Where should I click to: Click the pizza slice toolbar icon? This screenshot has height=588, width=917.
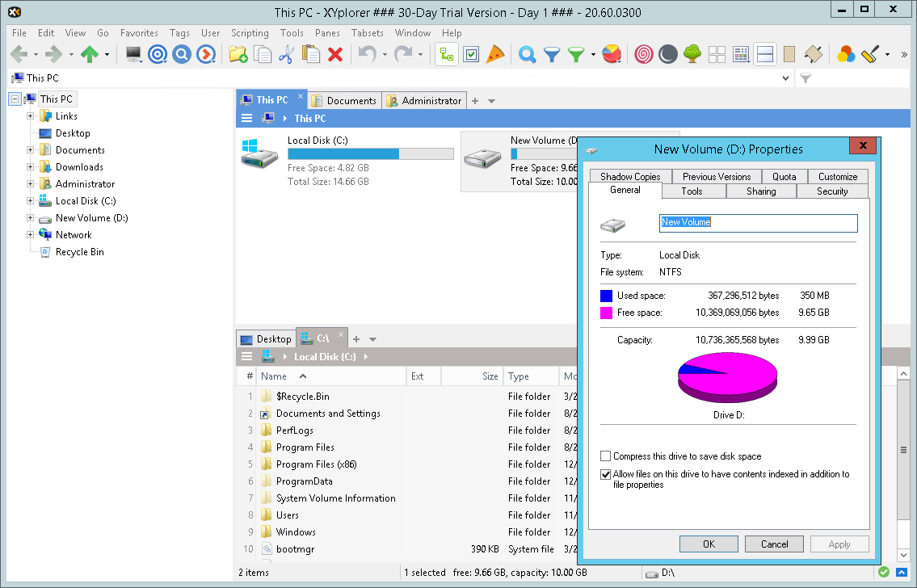click(x=495, y=54)
